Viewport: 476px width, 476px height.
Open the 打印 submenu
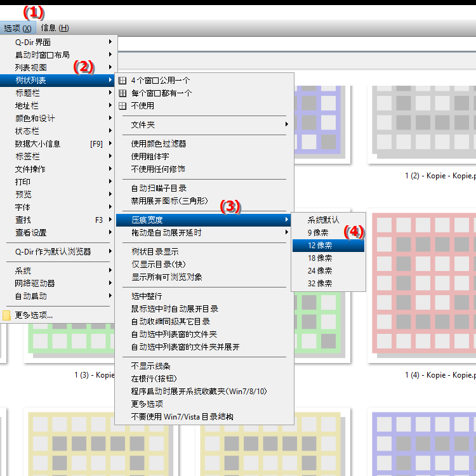point(57,182)
